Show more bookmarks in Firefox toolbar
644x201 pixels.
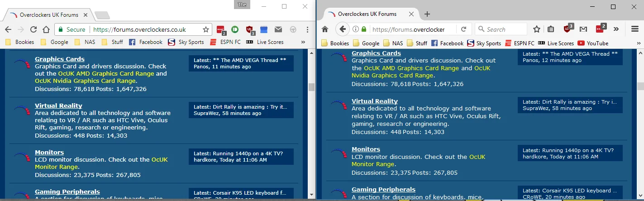point(639,43)
